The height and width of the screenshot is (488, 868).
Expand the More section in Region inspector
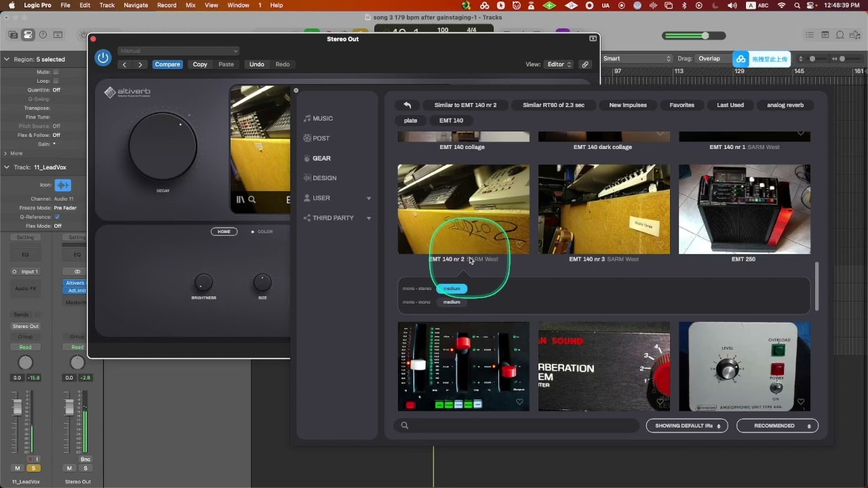pos(7,153)
